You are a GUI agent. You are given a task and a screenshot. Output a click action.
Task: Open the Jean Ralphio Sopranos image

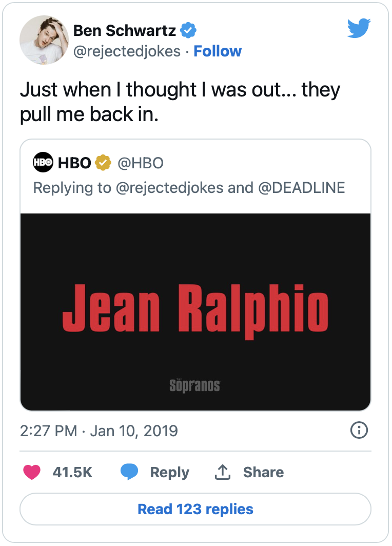[195, 312]
